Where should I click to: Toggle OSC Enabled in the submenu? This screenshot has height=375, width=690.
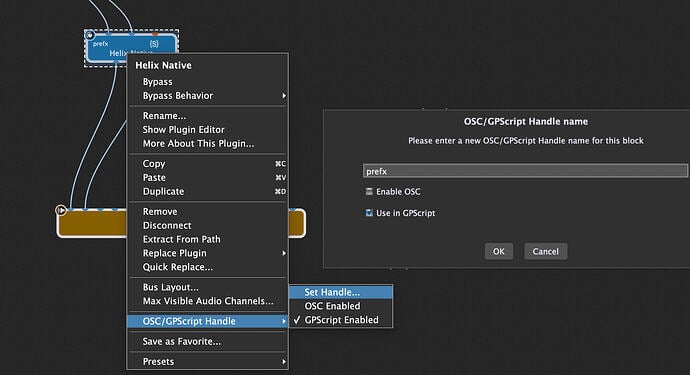pyautogui.click(x=341, y=306)
